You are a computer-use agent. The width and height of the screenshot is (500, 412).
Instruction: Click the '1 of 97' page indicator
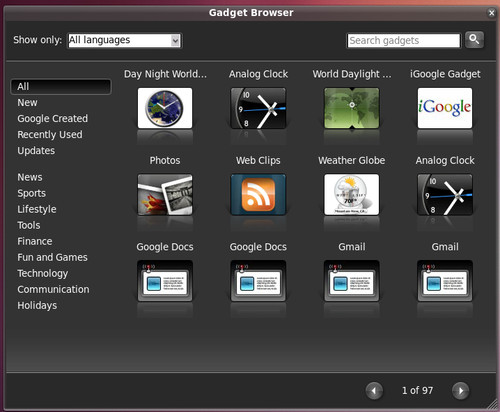[x=417, y=390]
